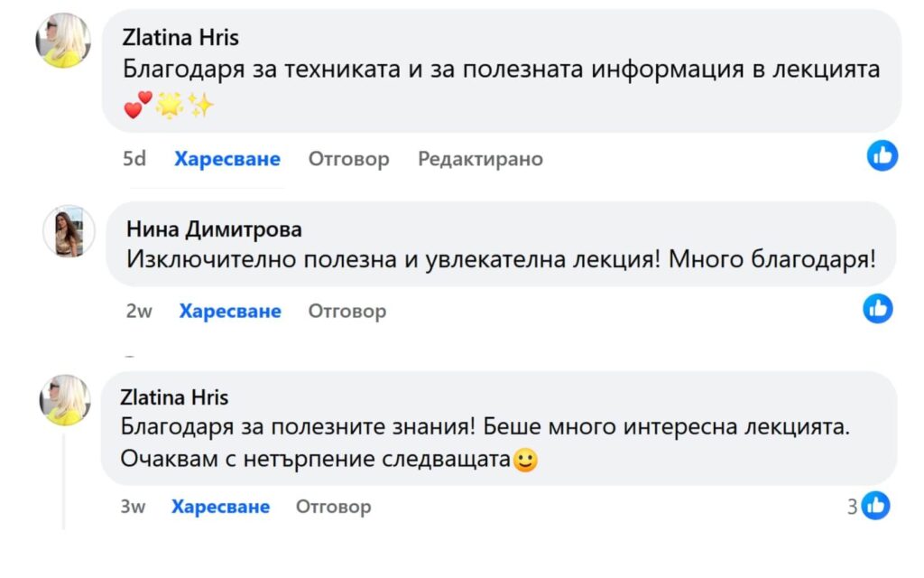Open Zlatina Hris's avatar on the top comment
The height and width of the screenshot is (578, 924).
[x=63, y=41]
